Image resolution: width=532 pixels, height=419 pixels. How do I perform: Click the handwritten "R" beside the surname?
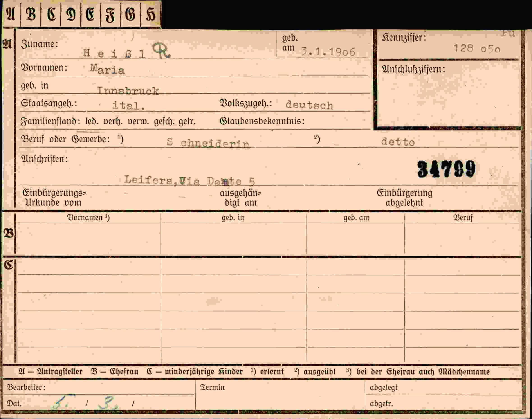tap(161, 51)
